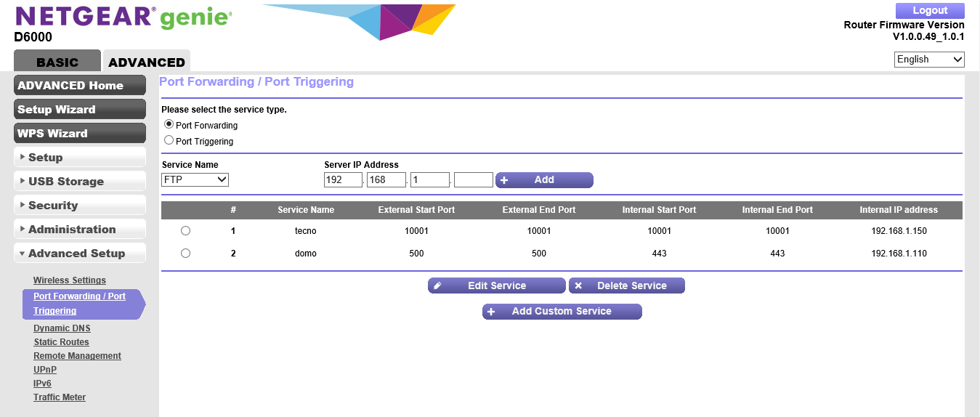Click the X icon on Delete Service

pyautogui.click(x=578, y=286)
